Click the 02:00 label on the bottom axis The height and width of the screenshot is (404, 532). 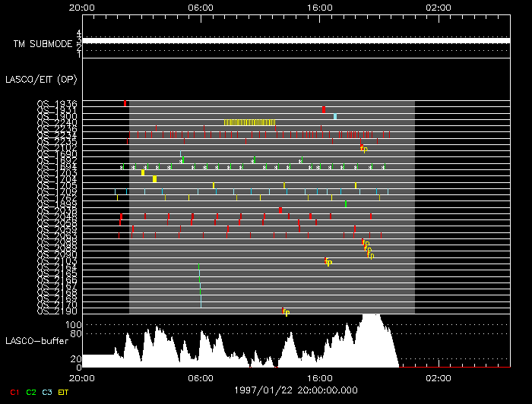(439, 377)
